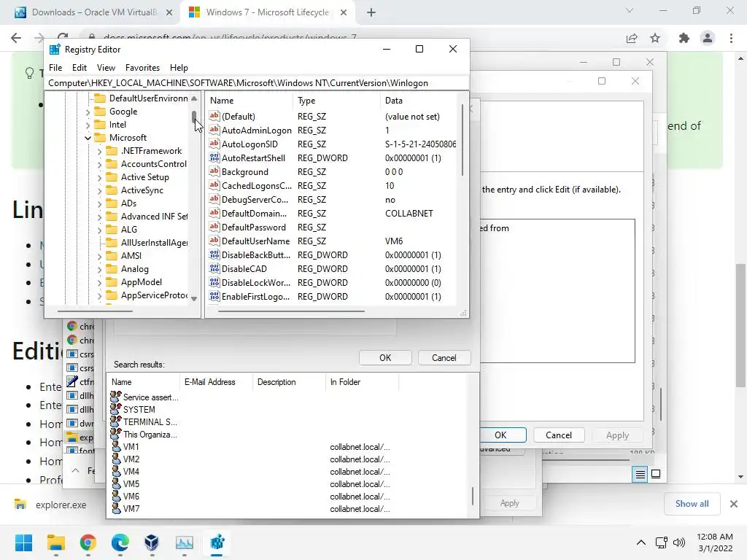Click the AutoRestartShell DWORD value icon
Screen dimensions: 747x560
click(x=214, y=157)
